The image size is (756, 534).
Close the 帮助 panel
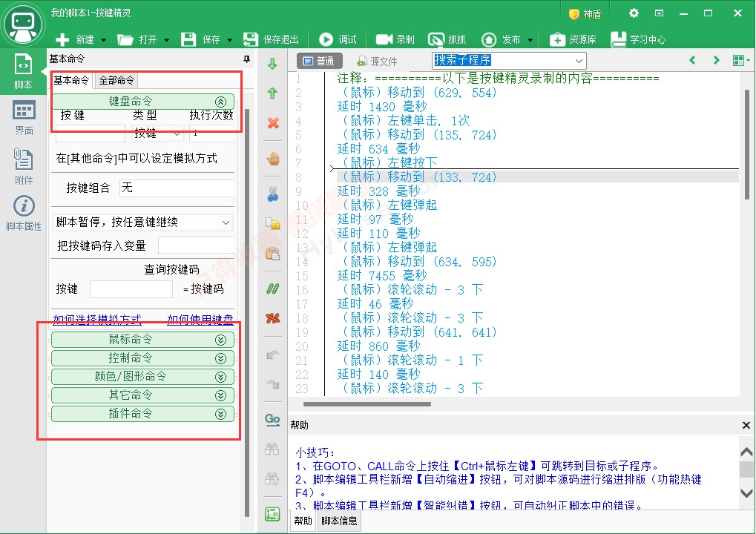746,425
